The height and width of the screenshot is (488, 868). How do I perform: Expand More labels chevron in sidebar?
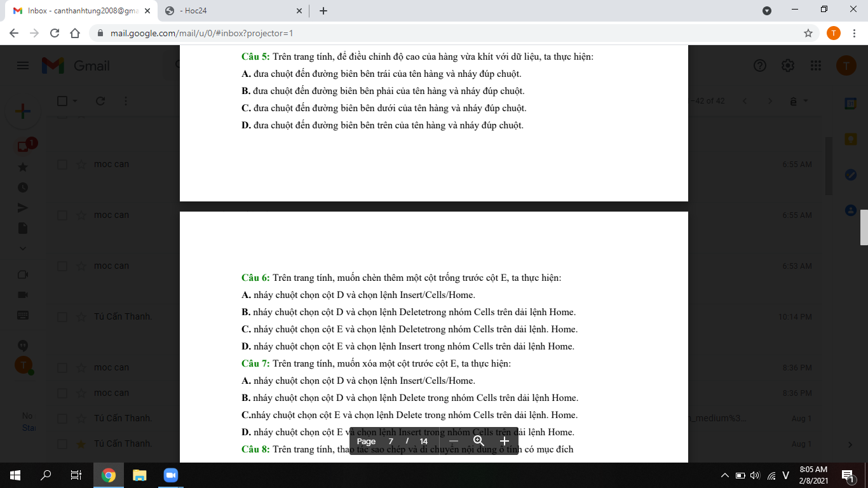point(23,248)
